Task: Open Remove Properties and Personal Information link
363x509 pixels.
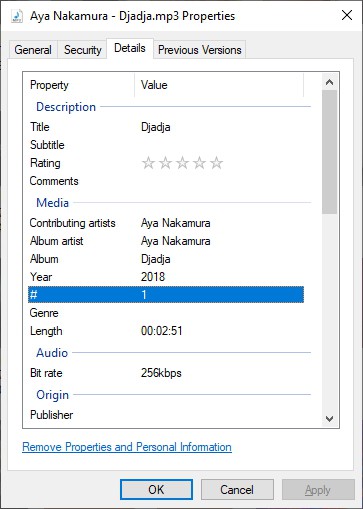Action: [127, 447]
